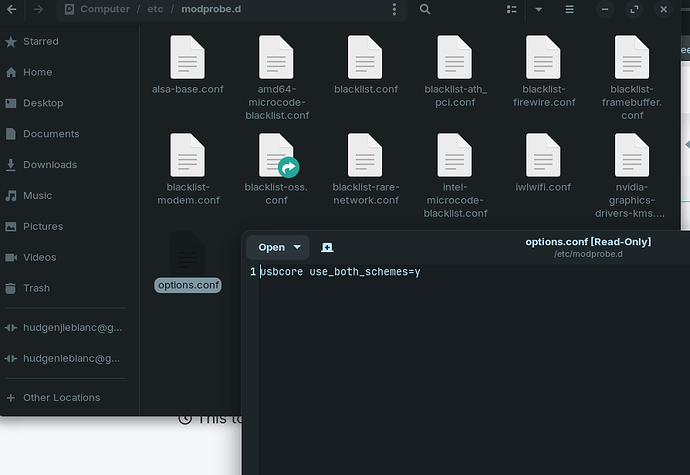Expand the view options dropdown arrow
Image resolution: width=690 pixels, height=475 pixels.
click(539, 9)
